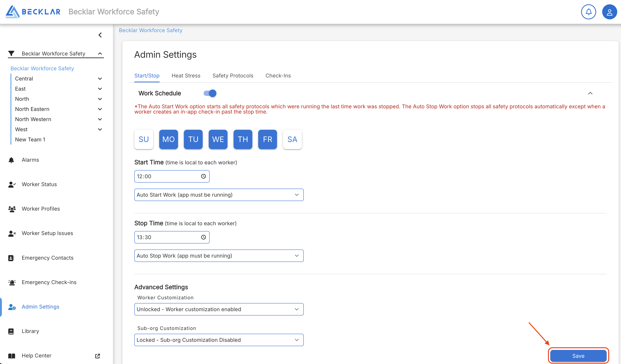Click the Start Time 12:00 field
Screen dimensions: 621x364
pyautogui.click(x=172, y=176)
